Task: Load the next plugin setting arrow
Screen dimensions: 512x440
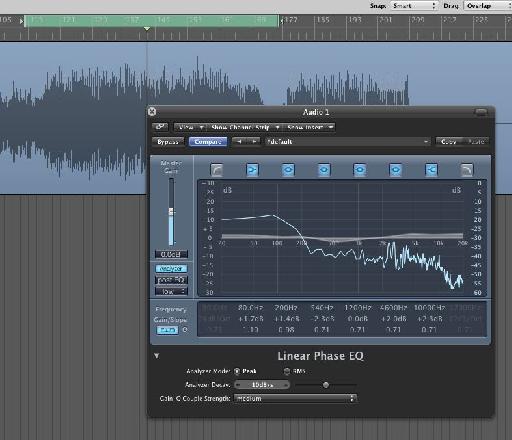Action: 254,142
